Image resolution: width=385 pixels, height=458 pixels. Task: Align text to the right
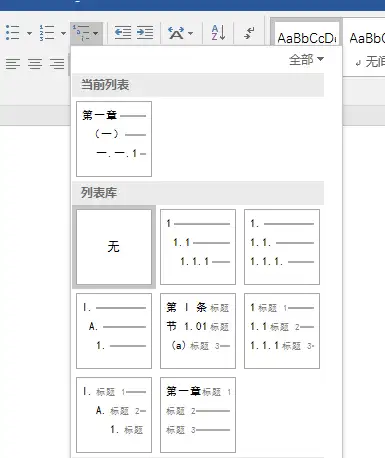pos(57,63)
